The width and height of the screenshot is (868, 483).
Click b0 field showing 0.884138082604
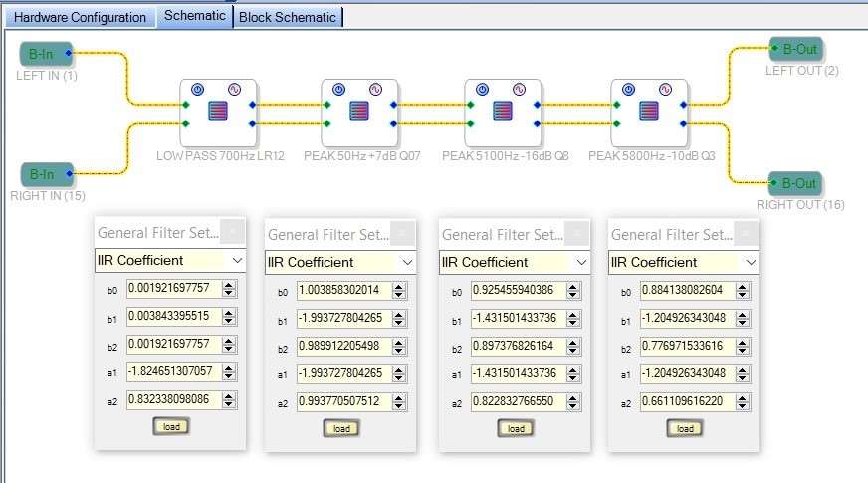[688, 290]
